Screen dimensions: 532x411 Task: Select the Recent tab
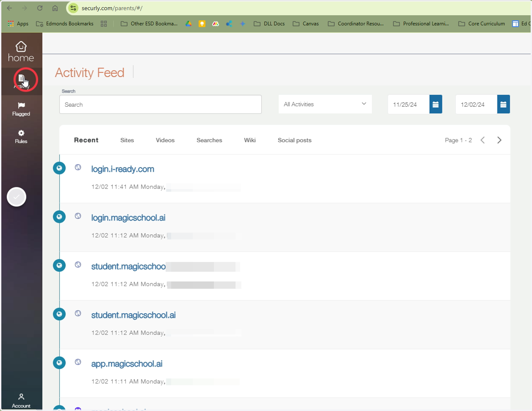[x=86, y=140]
